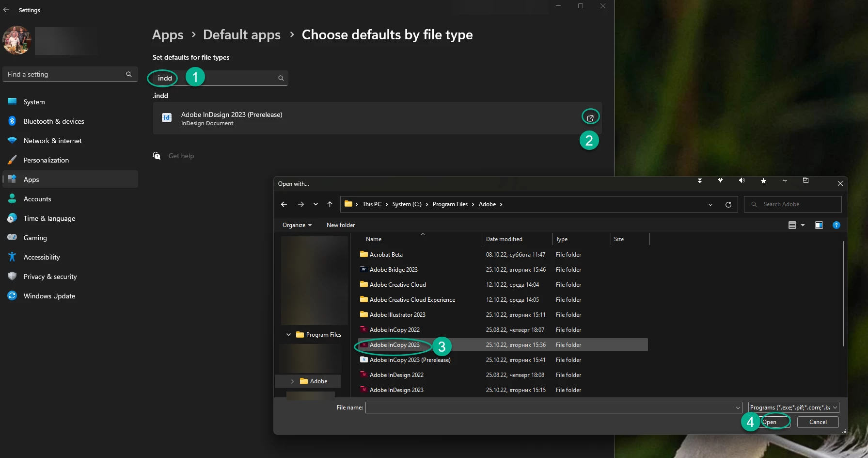Click the wrench icon in Open with title bar

pos(720,180)
